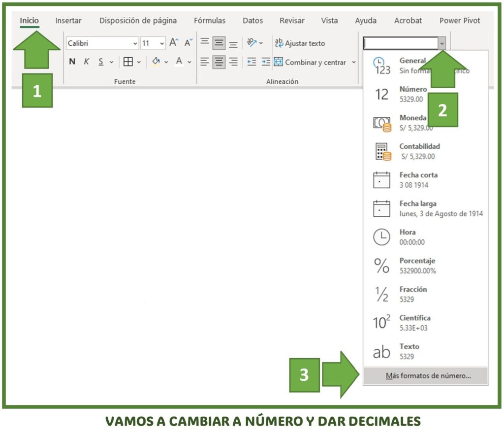This screenshot has width=504, height=435.
Task: Align text to the right
Action: coord(233,62)
